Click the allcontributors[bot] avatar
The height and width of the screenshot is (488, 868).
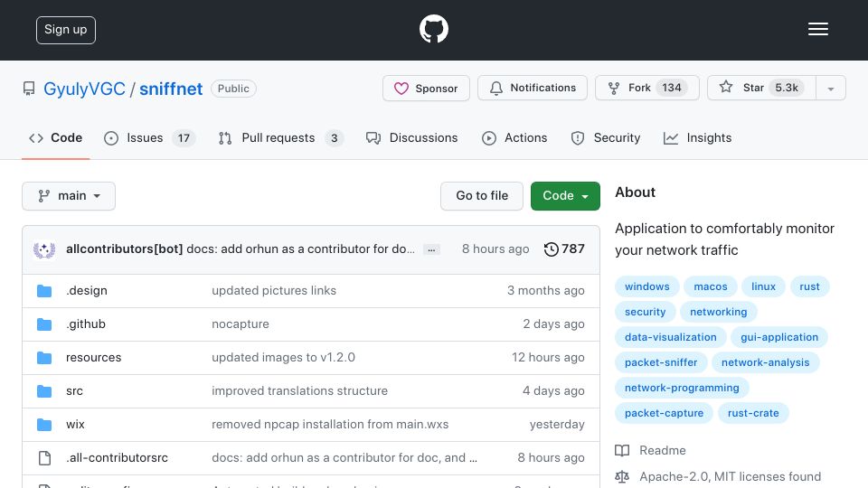coord(44,249)
